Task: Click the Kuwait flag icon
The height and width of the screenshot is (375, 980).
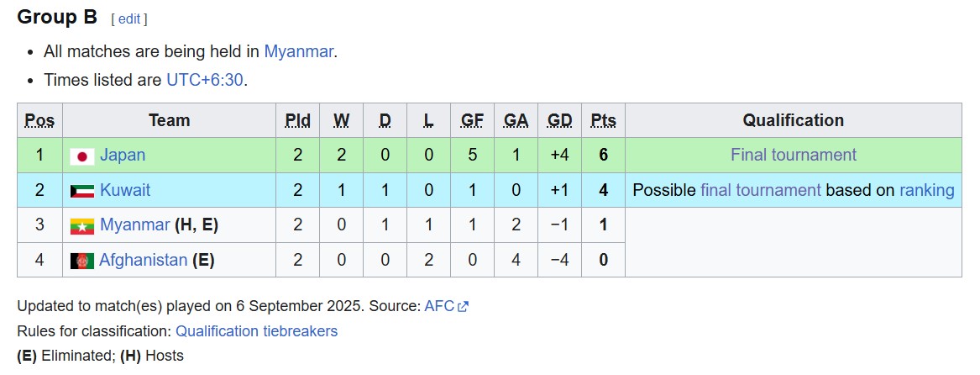Action: pyautogui.click(x=81, y=191)
